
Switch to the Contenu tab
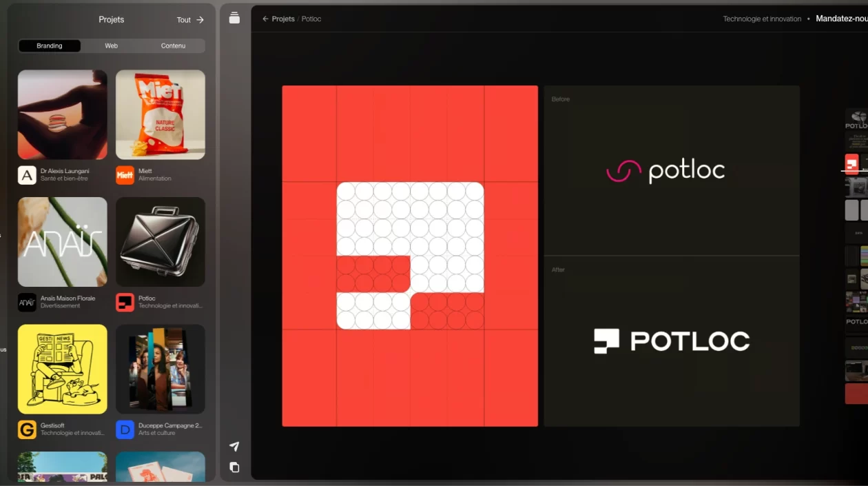(x=173, y=46)
